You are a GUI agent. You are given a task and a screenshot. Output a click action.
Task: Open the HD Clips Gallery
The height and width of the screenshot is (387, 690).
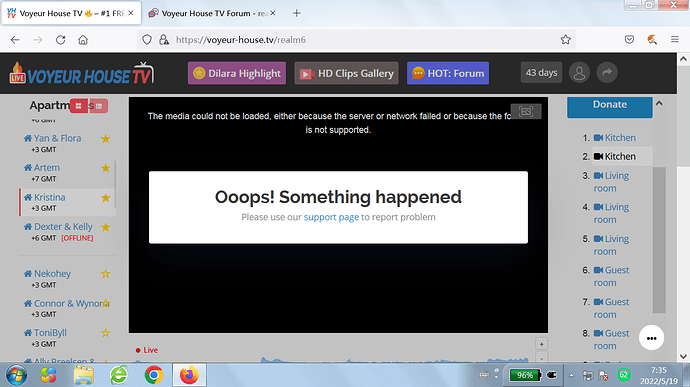(x=346, y=73)
